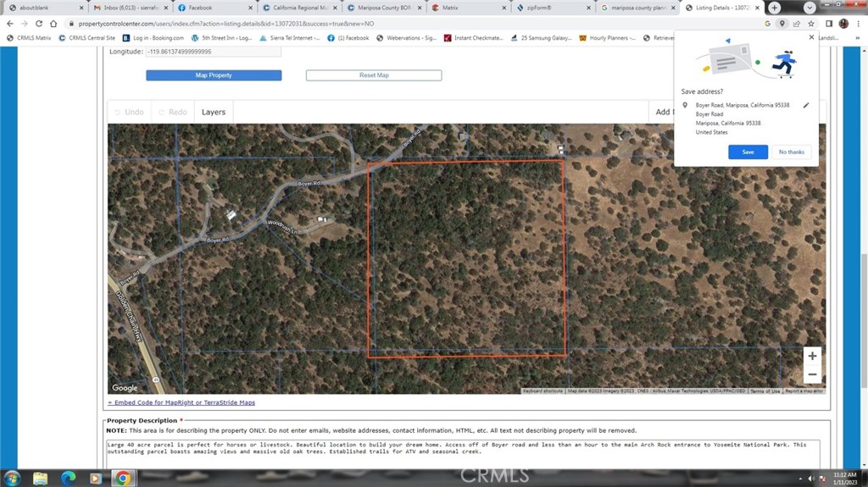Decline with the No thanks button

click(x=791, y=152)
